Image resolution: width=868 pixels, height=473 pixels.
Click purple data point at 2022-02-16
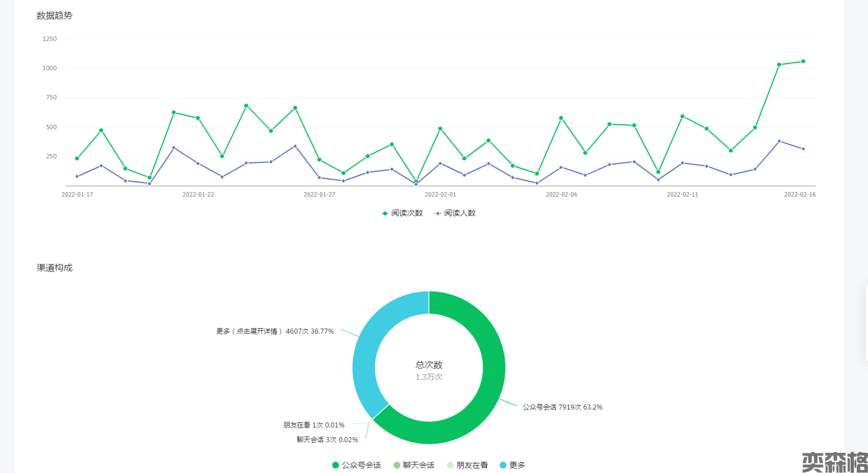(x=803, y=149)
